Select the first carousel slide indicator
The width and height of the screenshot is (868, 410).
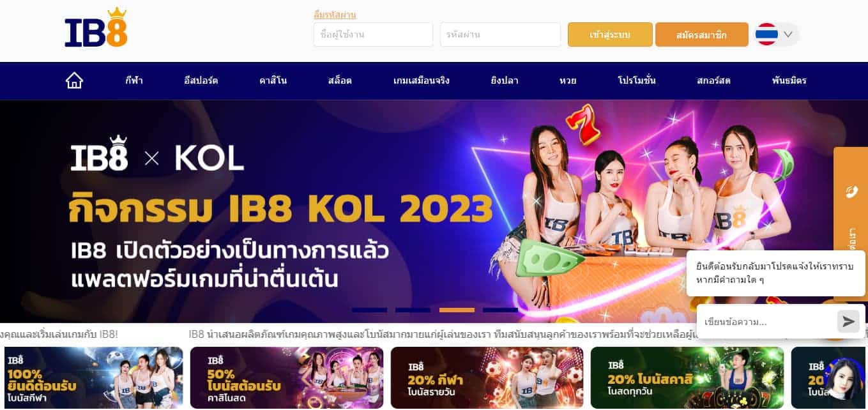pos(369,310)
